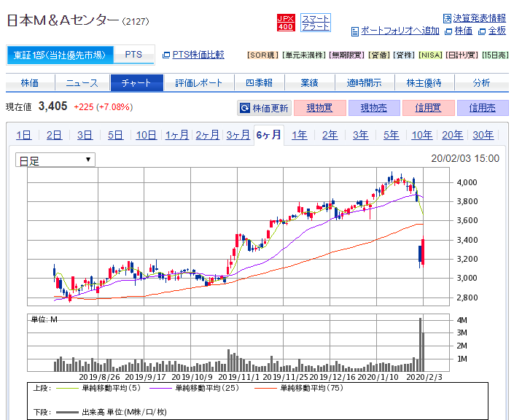
Task: Open the 株主優待 tab
Action: (x=424, y=83)
